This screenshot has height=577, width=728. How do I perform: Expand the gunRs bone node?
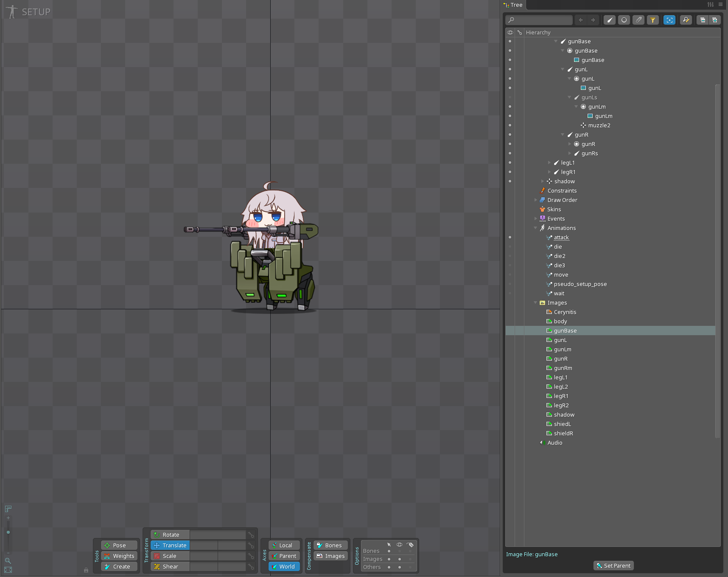click(570, 153)
